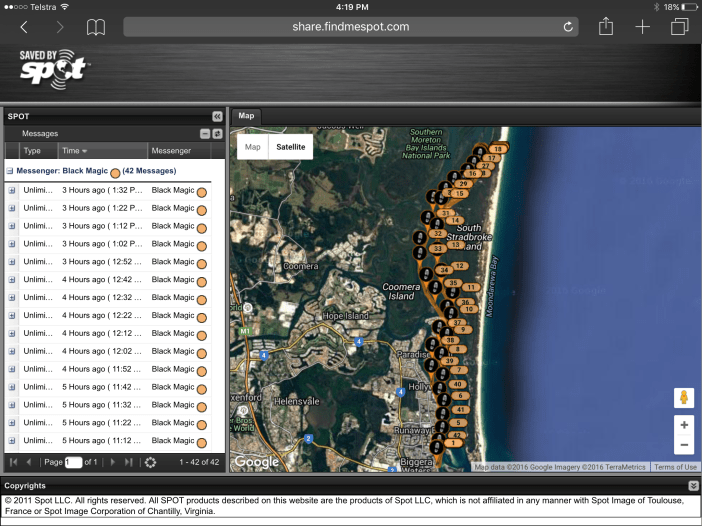
Task: Click the Safari share icon
Action: click(x=605, y=27)
